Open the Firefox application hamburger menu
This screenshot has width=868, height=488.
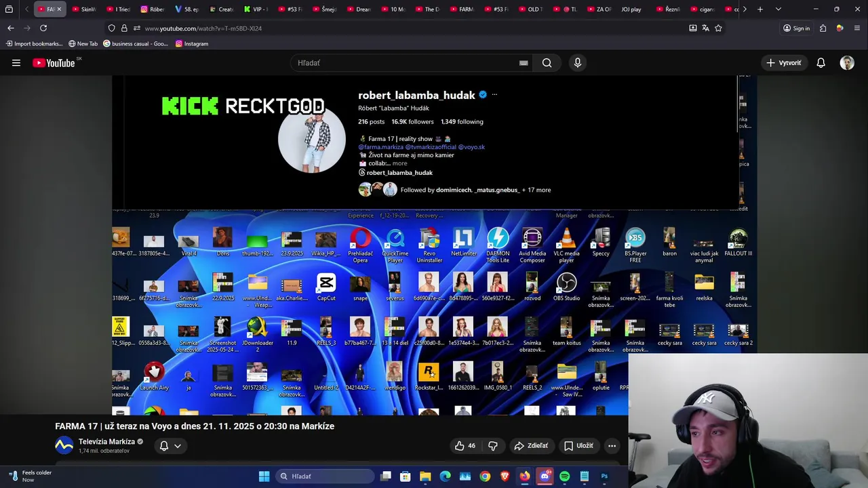[857, 28]
